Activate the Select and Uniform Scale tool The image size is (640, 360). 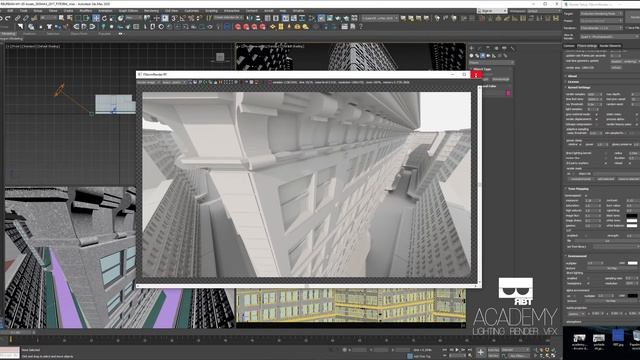tap(113, 18)
